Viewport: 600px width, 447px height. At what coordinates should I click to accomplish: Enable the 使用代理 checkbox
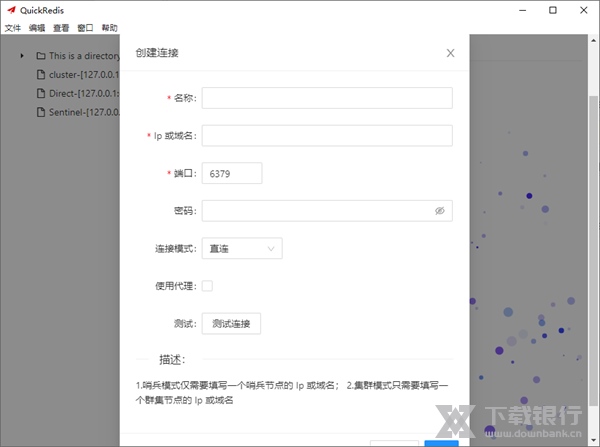coord(207,286)
